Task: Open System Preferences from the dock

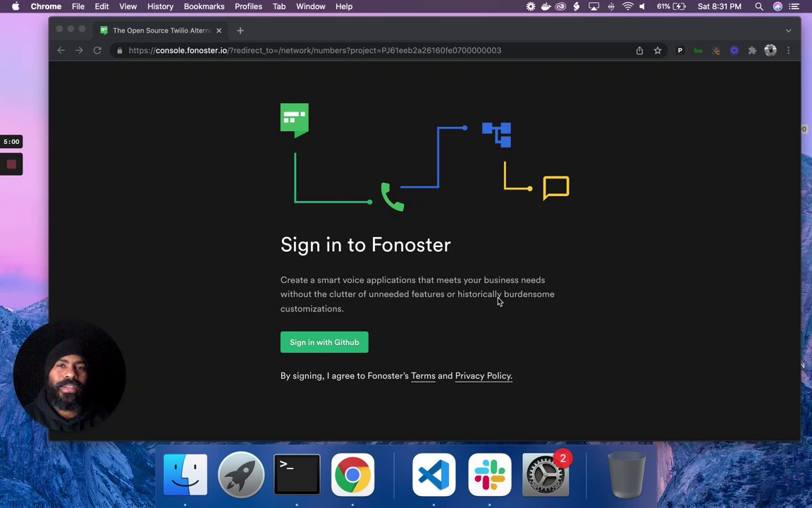Action: point(546,475)
